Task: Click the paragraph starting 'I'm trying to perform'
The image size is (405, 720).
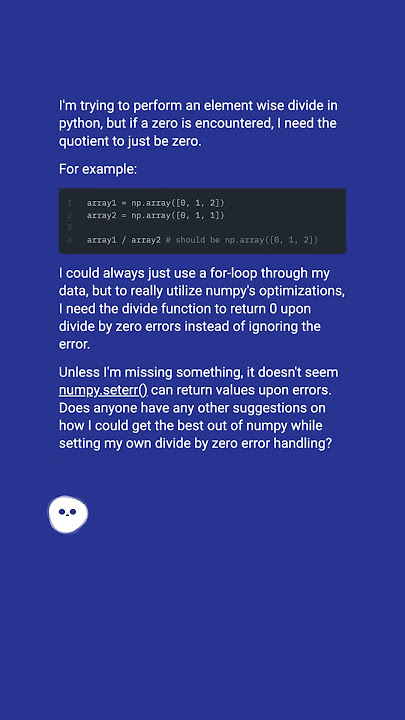Action: (x=198, y=123)
